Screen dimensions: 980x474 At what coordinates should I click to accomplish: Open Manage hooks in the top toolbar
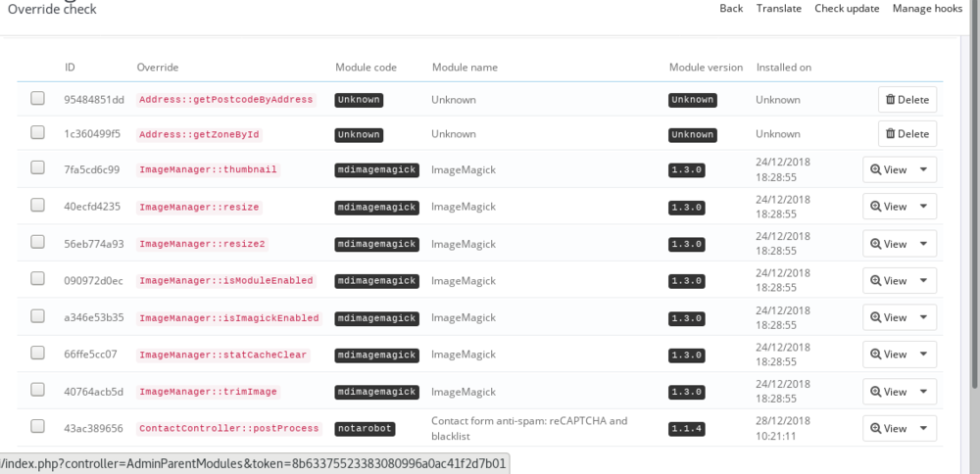927,9
